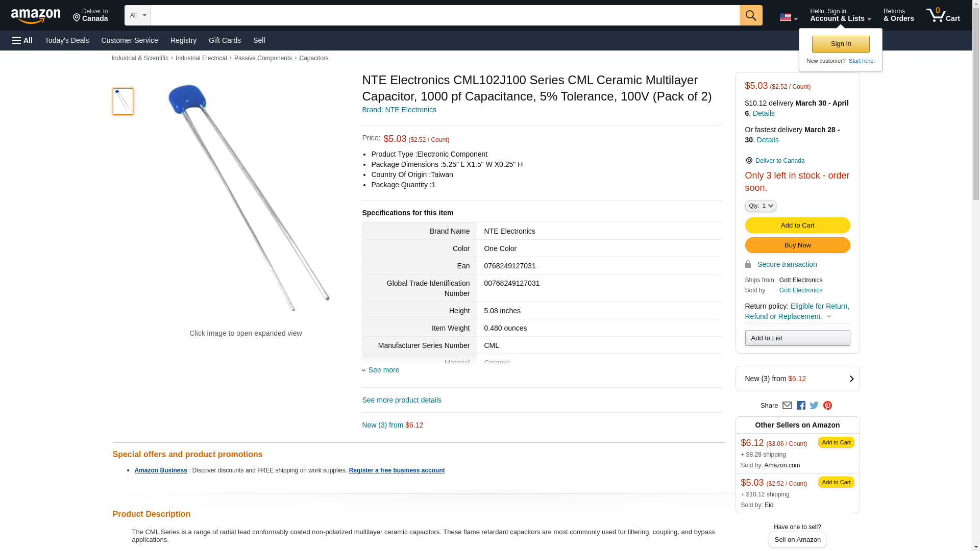Click the Buy Now button
Image resolution: width=980 pixels, height=551 pixels.
(797, 245)
